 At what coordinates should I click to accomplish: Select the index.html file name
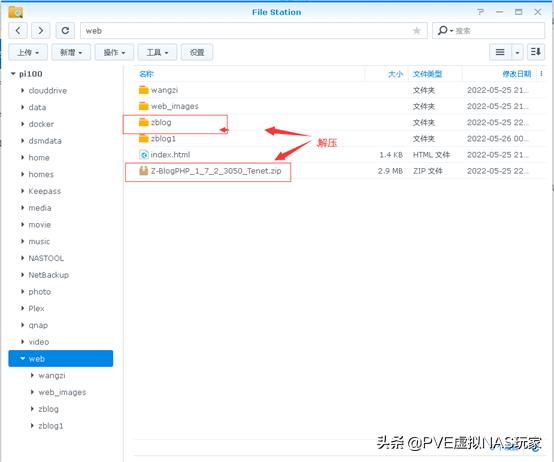click(170, 155)
